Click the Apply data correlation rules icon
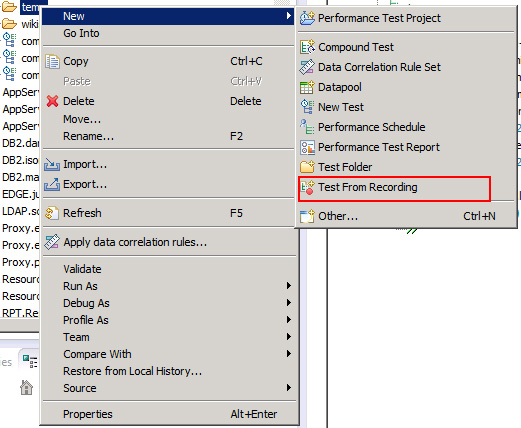 pyautogui.click(x=52, y=242)
